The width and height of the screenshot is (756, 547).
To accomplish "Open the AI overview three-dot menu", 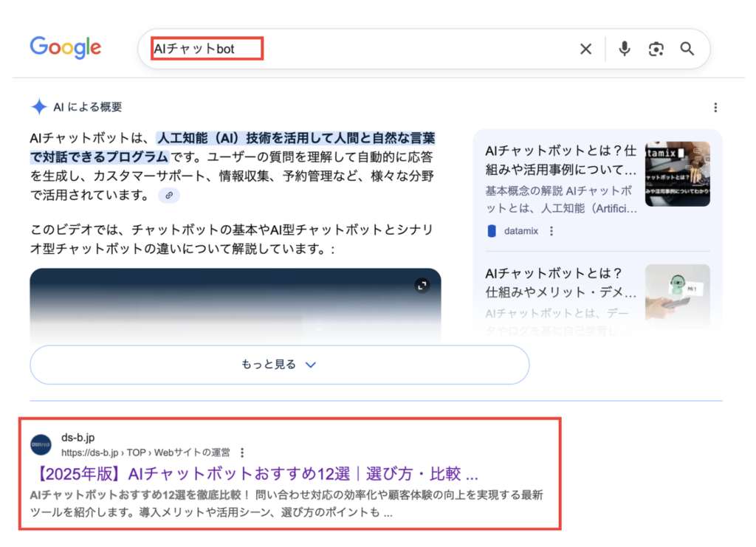I will 715,108.
